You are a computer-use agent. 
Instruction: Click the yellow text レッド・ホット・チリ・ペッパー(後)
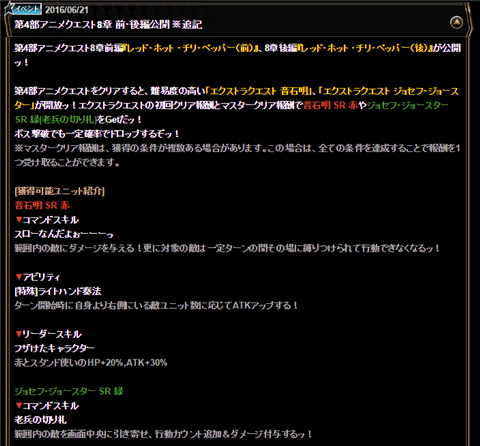[x=364, y=48]
